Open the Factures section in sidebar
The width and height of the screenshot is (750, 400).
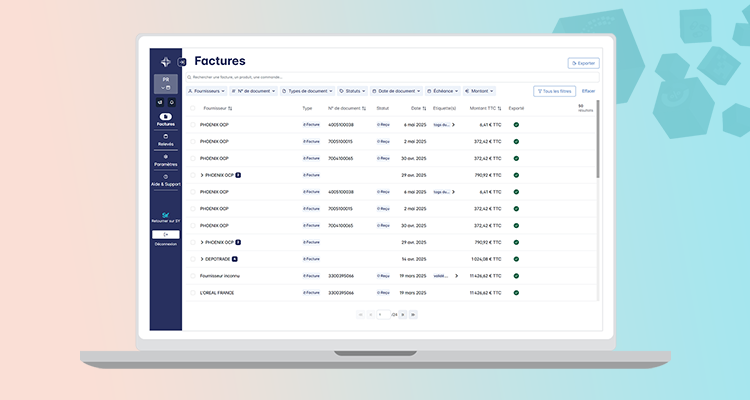coord(165,119)
